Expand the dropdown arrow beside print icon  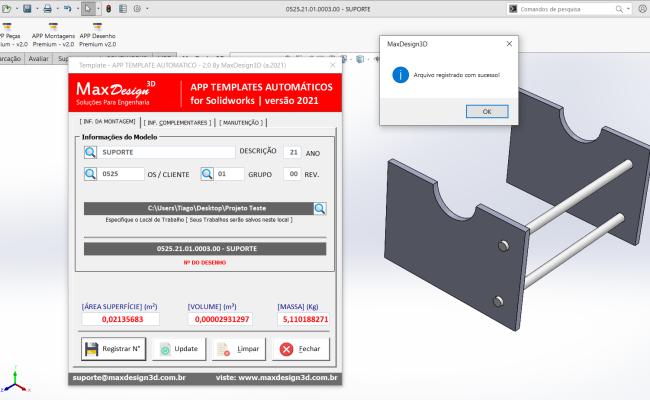point(57,8)
